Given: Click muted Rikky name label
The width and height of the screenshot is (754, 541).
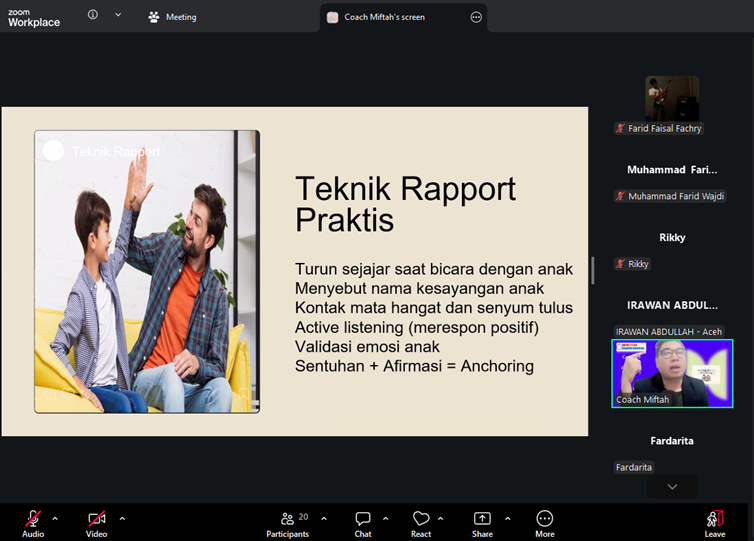Looking at the screenshot, I should pyautogui.click(x=633, y=264).
